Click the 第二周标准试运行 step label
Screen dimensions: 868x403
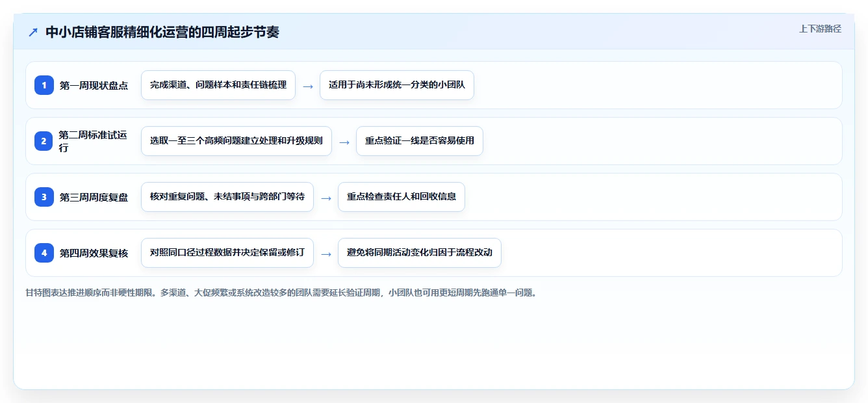(93, 141)
